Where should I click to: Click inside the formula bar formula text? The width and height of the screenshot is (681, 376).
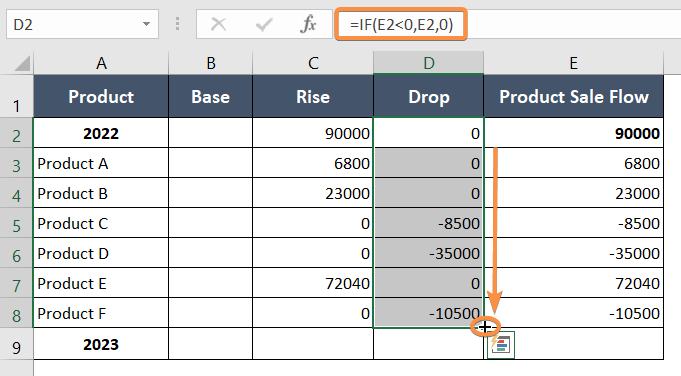point(401,24)
